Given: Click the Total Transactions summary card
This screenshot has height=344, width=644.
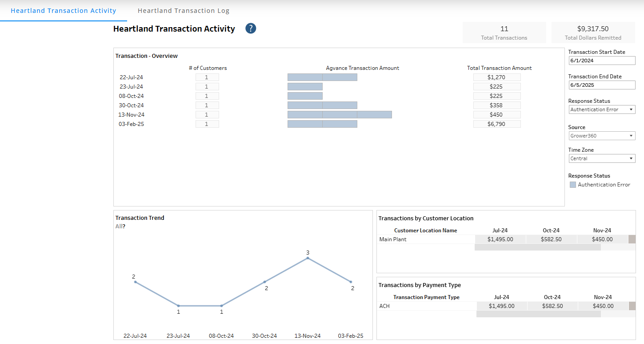Looking at the screenshot, I should (x=504, y=32).
